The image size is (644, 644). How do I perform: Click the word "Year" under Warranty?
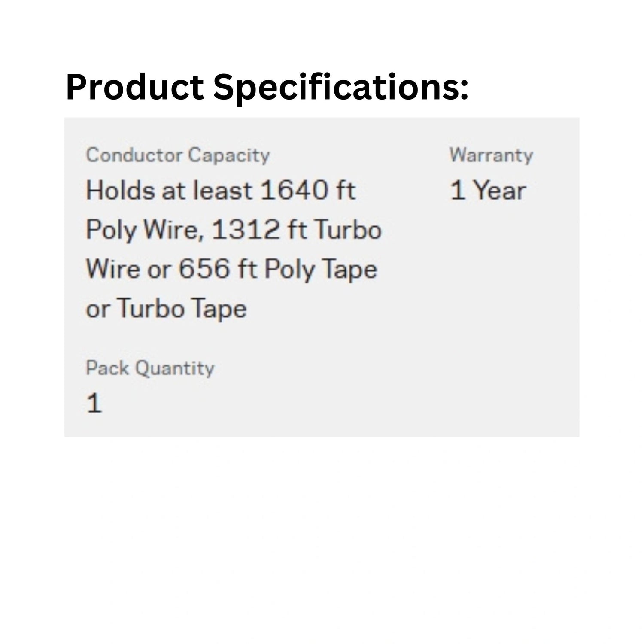coord(500,191)
